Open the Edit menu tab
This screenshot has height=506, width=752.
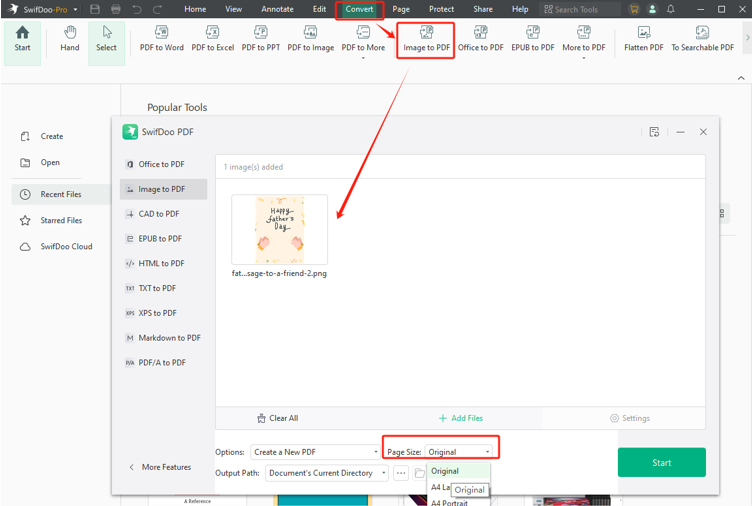319,9
